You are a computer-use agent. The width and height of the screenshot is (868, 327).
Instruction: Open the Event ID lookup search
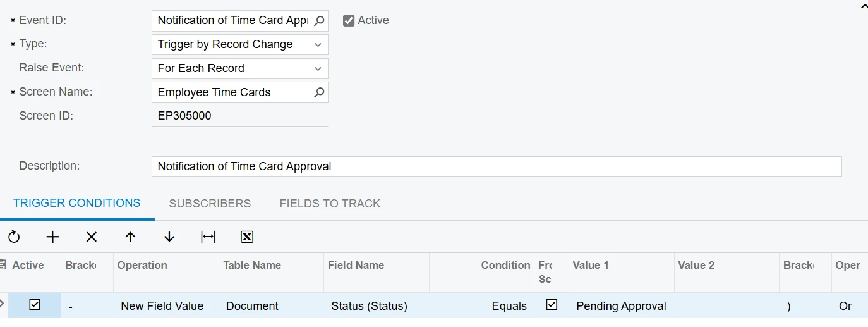[x=320, y=20]
